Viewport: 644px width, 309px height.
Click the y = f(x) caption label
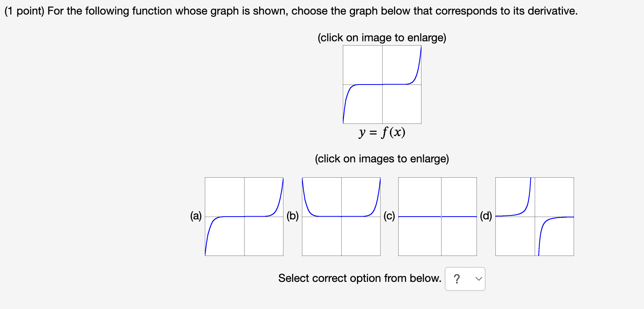pos(382,132)
